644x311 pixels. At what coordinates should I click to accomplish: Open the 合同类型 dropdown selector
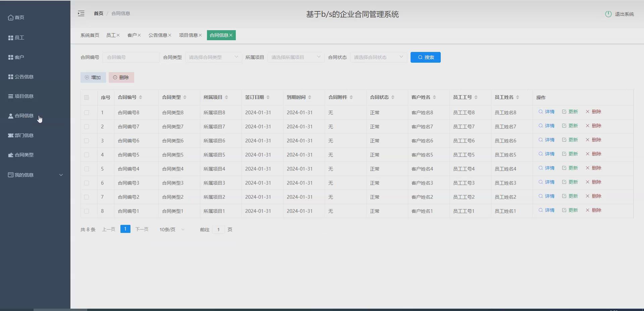213,57
